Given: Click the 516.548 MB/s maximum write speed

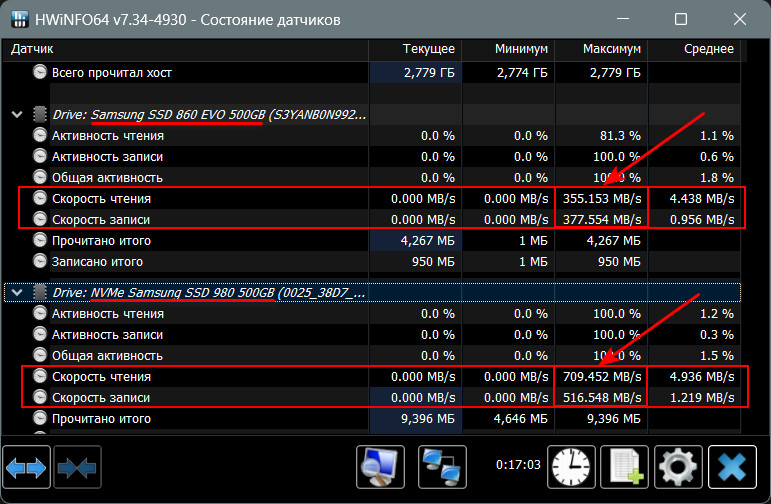Looking at the screenshot, I should pos(602,397).
